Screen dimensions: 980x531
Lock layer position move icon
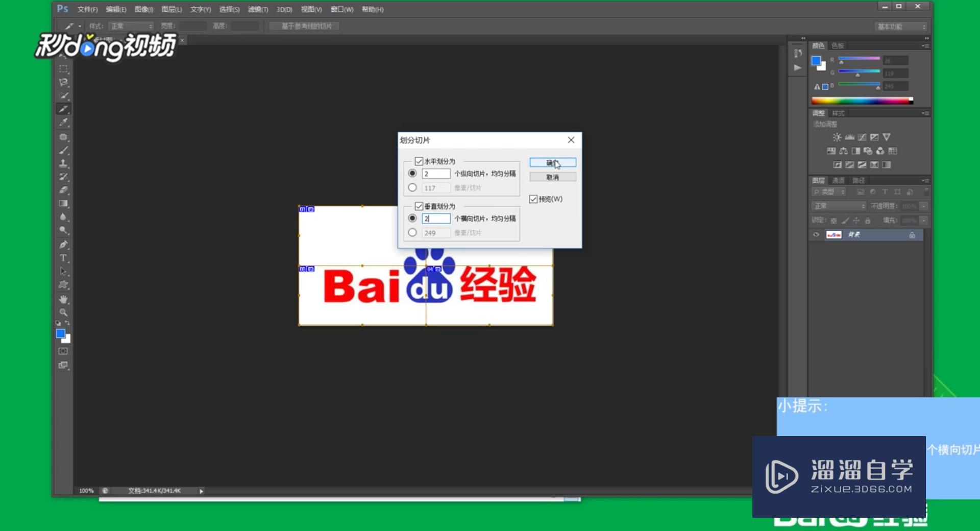point(856,221)
